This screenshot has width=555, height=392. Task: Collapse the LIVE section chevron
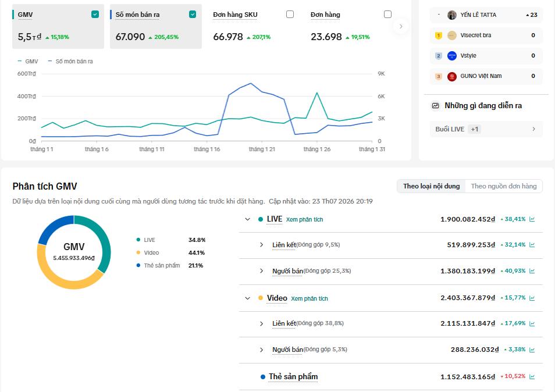point(247,219)
